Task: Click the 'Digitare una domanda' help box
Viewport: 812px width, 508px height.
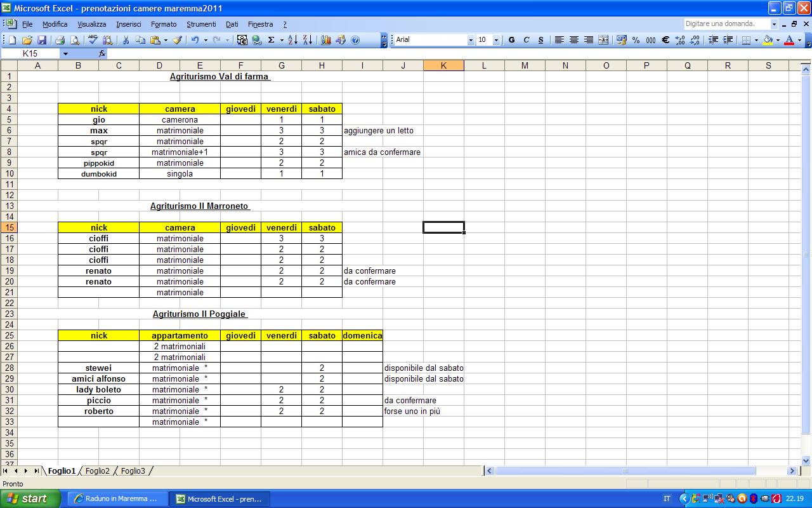Action: pos(726,24)
